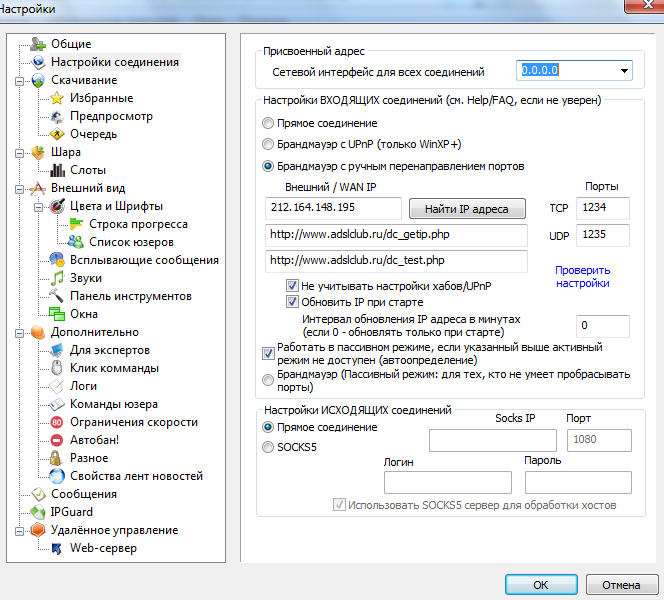Click the Автобан! stop sign icon
664x600 pixels.
click(x=57, y=440)
